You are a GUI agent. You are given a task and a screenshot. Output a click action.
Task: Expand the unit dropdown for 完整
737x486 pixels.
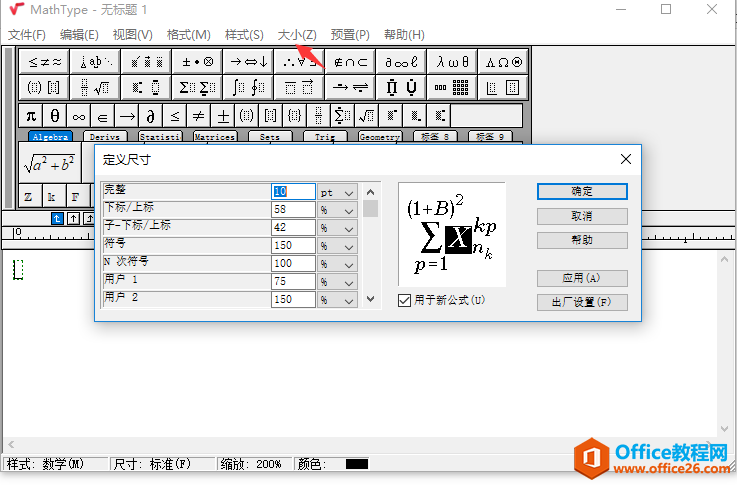[x=348, y=192]
